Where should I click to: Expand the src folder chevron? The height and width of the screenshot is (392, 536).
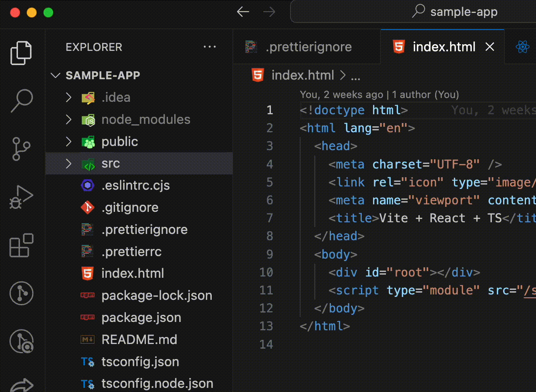point(69,164)
